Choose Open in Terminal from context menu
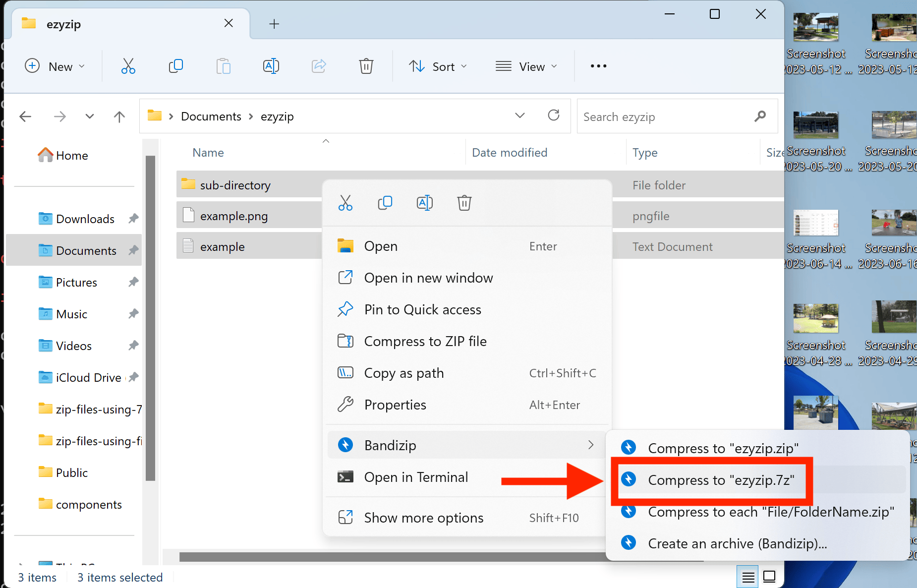This screenshot has height=588, width=917. 416,477
